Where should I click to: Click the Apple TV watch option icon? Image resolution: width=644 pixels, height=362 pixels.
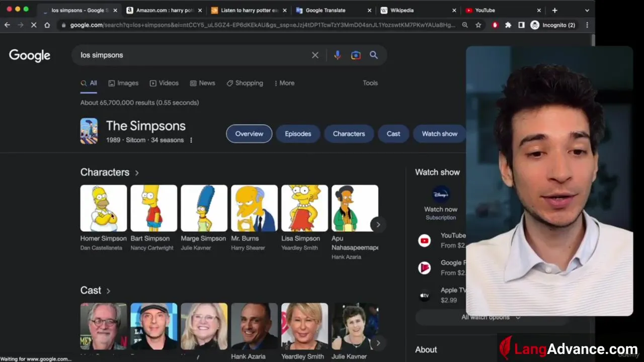click(425, 296)
